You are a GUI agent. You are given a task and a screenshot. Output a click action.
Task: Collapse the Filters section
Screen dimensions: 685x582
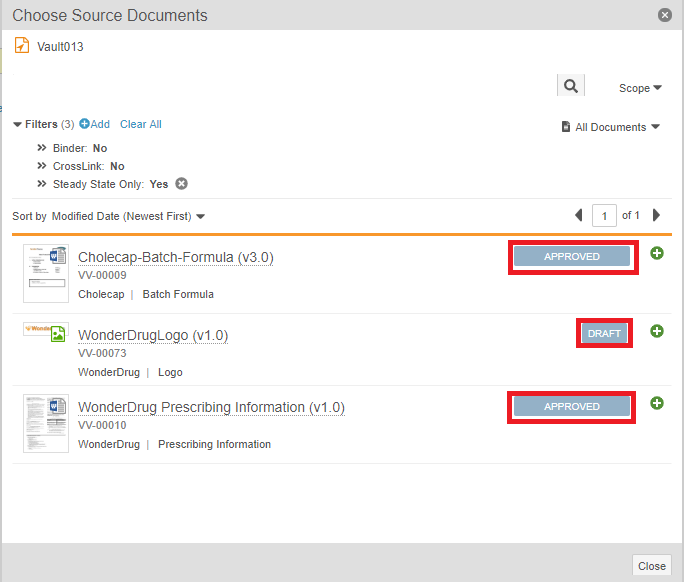coord(18,125)
